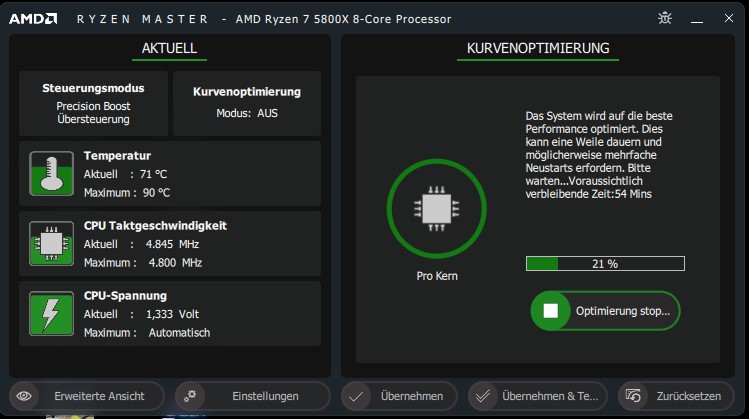This screenshot has width=749, height=419.
Task: Click the white stop square icon
Action: 550,311
